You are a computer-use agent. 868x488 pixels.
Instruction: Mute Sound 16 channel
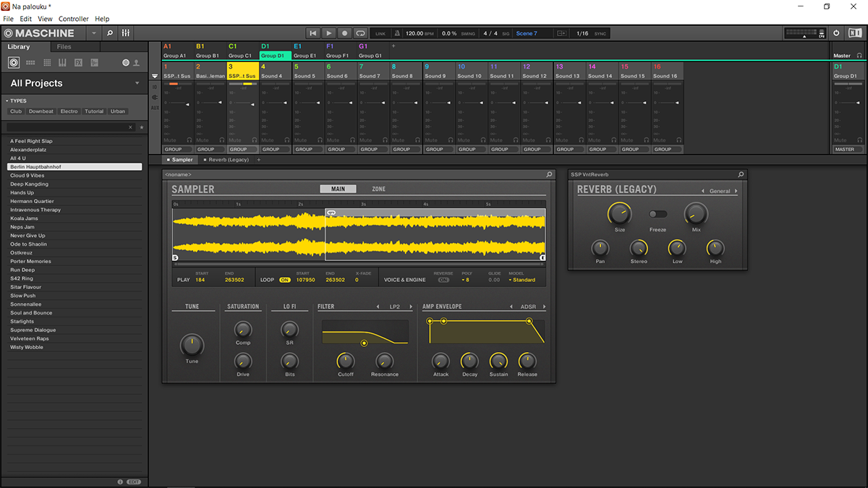pyautogui.click(x=659, y=140)
